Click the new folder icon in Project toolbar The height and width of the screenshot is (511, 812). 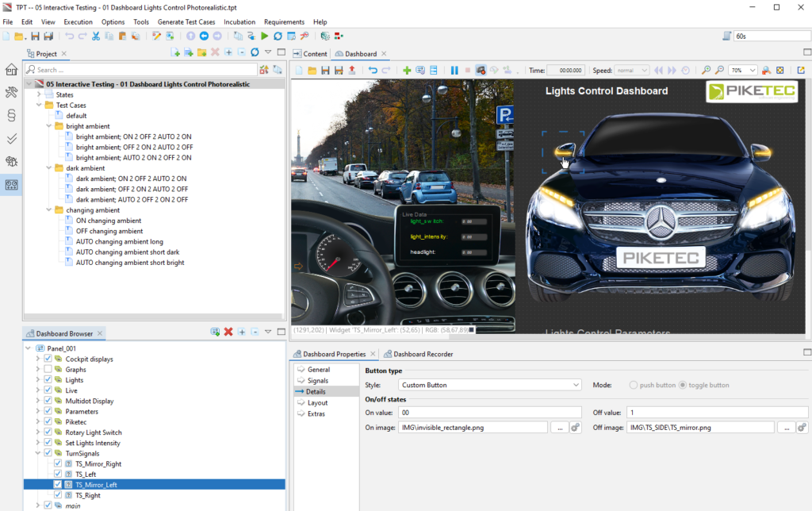(x=202, y=53)
